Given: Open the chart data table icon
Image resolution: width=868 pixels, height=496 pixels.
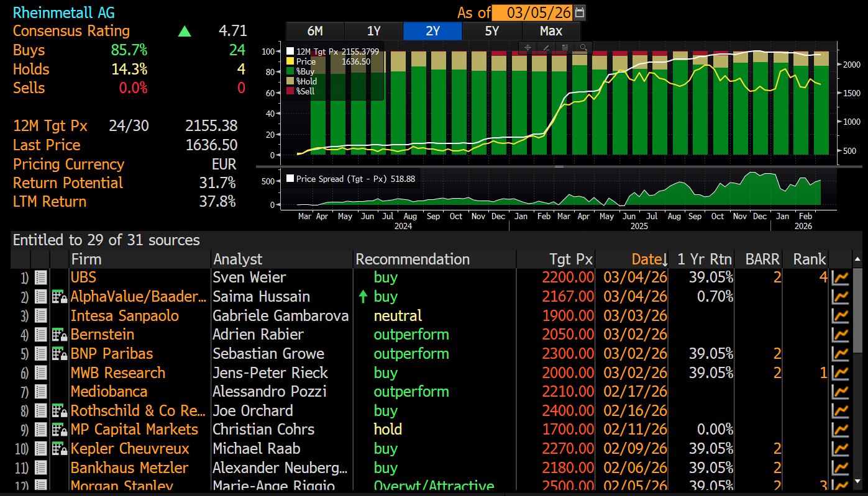Looking at the screenshot, I should [x=565, y=47].
